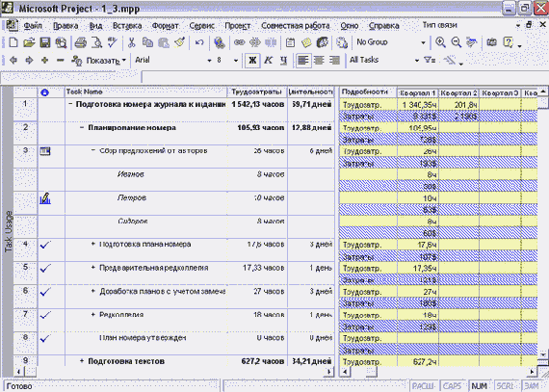The height and width of the screenshot is (392, 549).
Task: Toggle Align Left button
Action: coord(303,61)
